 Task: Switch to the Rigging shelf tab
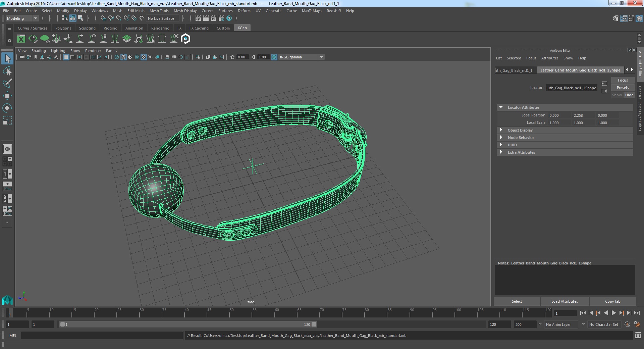tap(110, 28)
